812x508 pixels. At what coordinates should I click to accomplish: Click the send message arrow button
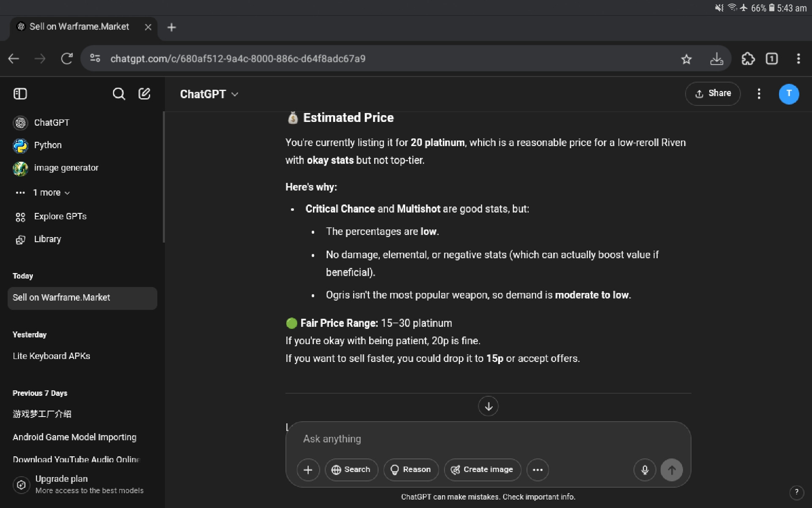pyautogui.click(x=672, y=469)
